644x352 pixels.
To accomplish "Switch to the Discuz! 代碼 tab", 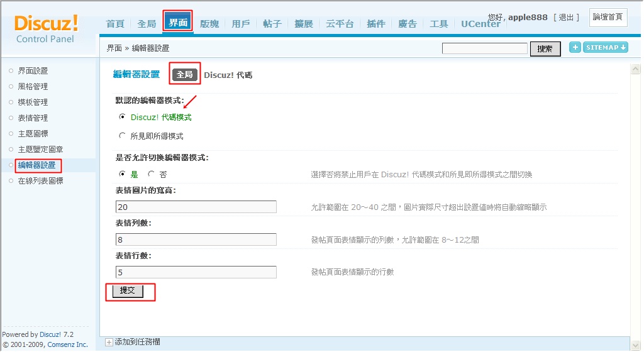I will click(x=228, y=75).
